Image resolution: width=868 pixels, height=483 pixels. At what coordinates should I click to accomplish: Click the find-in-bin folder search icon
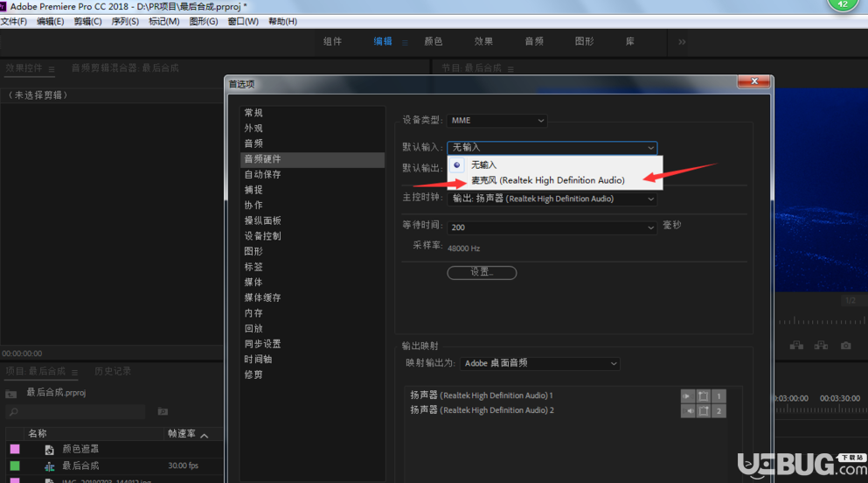pos(163,411)
